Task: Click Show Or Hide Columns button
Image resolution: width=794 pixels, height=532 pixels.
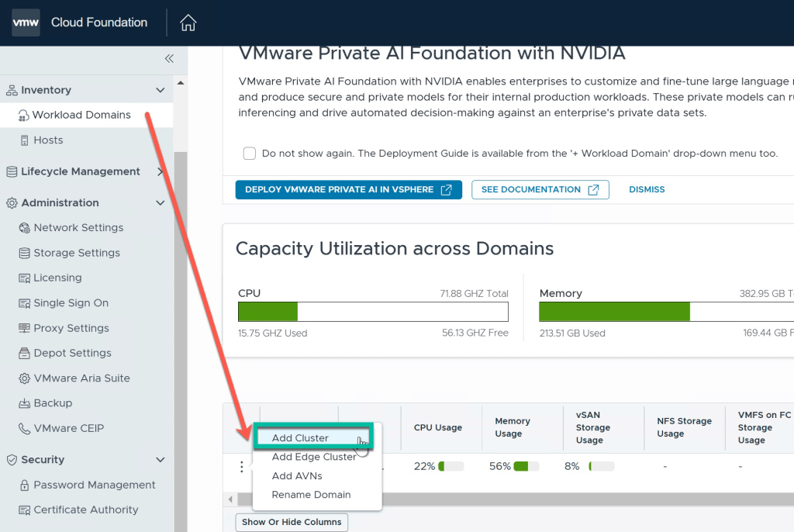Action: click(292, 522)
